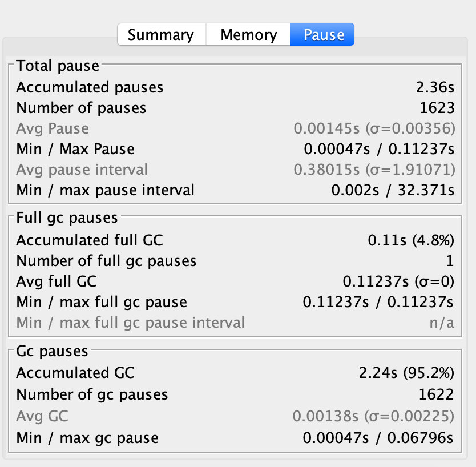Click the Accumulated pauses value 2.36s
Image resolution: width=476 pixels, height=467 pixels.
[435, 87]
